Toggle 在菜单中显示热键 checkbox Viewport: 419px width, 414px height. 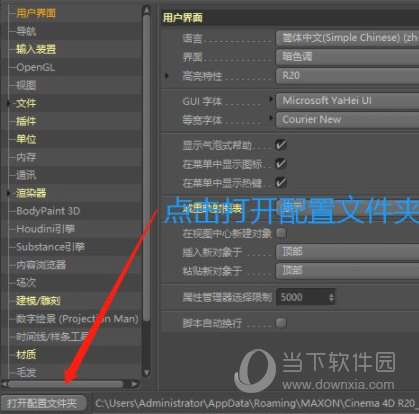tap(281, 183)
